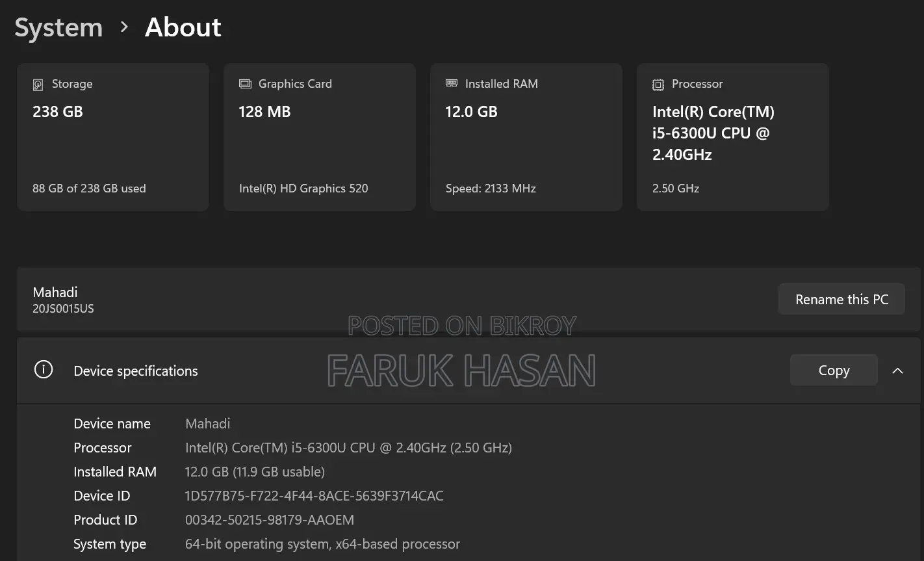
Task: Click the 'Device ID' label
Action: pos(102,496)
